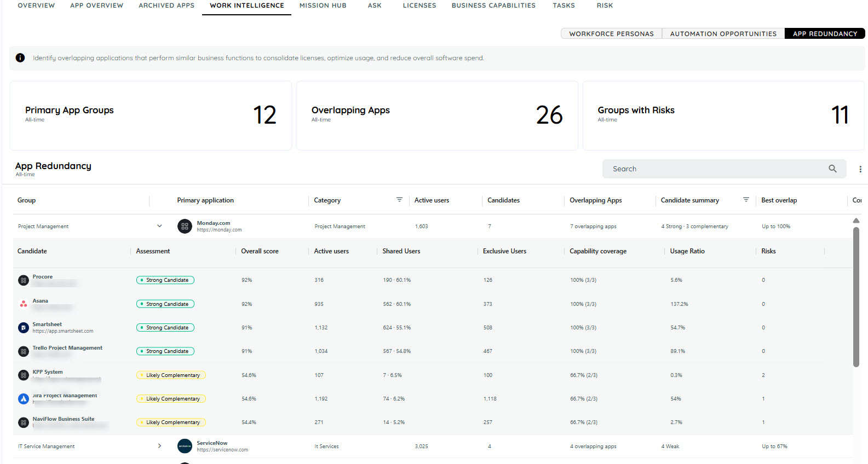Click the Jira Project Management app icon
Image resolution: width=868 pixels, height=464 pixels.
tap(24, 399)
